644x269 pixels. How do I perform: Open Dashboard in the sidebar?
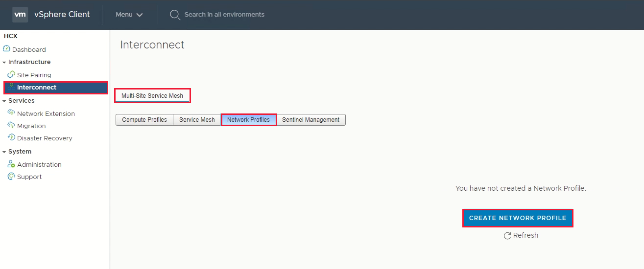coord(29,49)
